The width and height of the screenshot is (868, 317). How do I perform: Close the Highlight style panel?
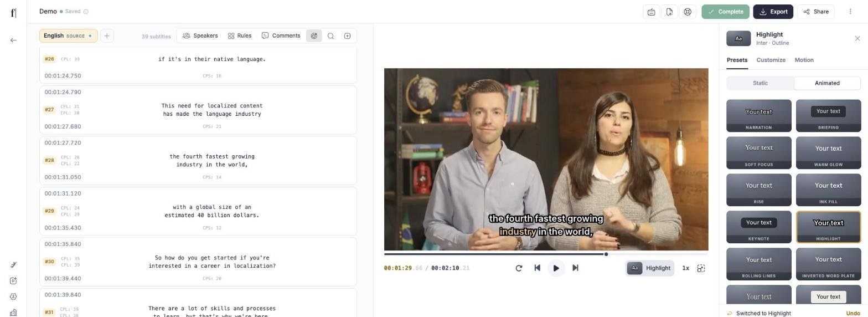[857, 38]
